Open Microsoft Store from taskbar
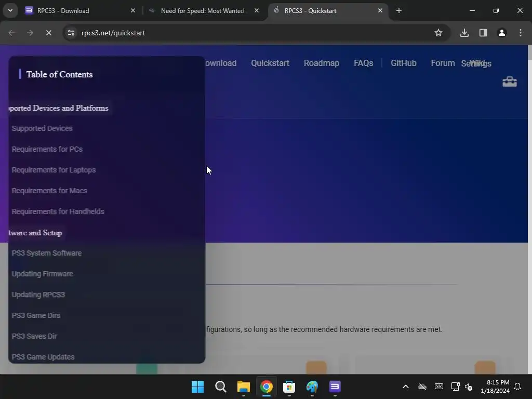The image size is (532, 399). point(289,387)
